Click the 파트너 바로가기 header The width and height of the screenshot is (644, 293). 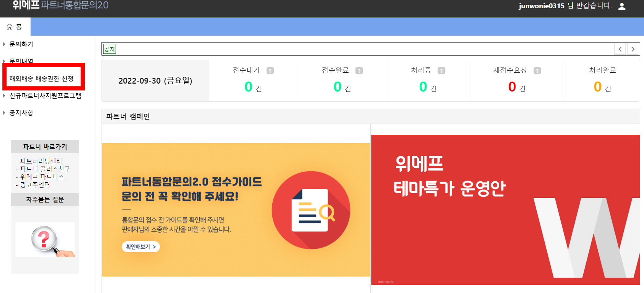[x=45, y=147]
